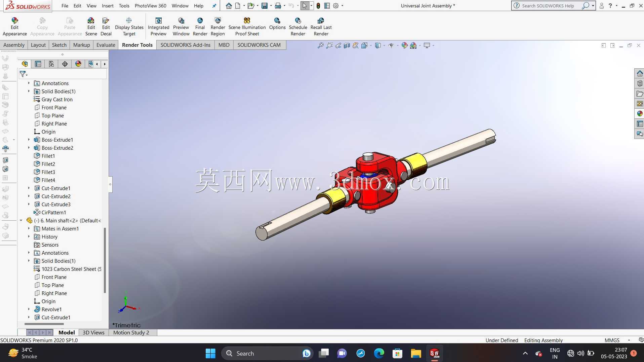Open the weather widget showing 34°C
Image resolution: width=644 pixels, height=362 pixels.
click(x=23, y=353)
